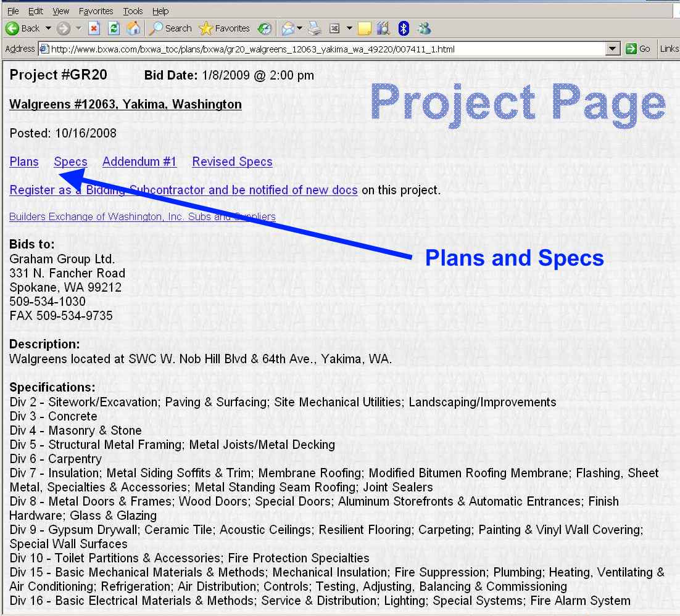The height and width of the screenshot is (616, 680).
Task: Open Builders Exchange of Washington Subs and Suppliers link
Action: click(143, 217)
